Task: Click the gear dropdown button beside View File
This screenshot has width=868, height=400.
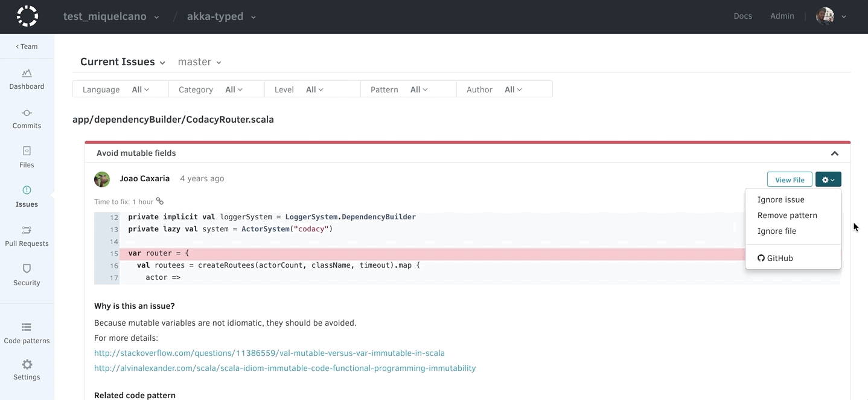Action: (828, 179)
